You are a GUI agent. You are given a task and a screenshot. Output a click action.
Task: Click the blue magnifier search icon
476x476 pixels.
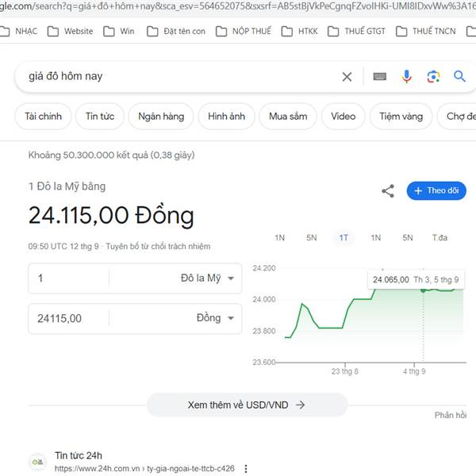pos(459,77)
